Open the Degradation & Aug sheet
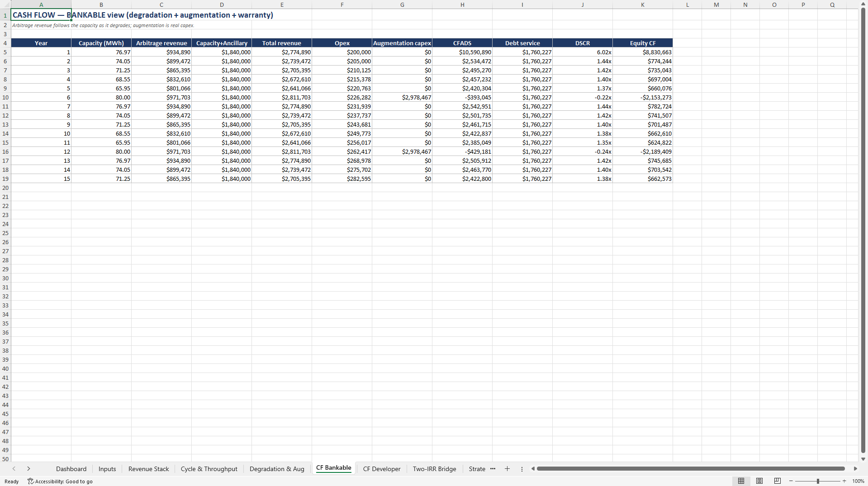Viewport: 868px width, 486px height. [277, 469]
